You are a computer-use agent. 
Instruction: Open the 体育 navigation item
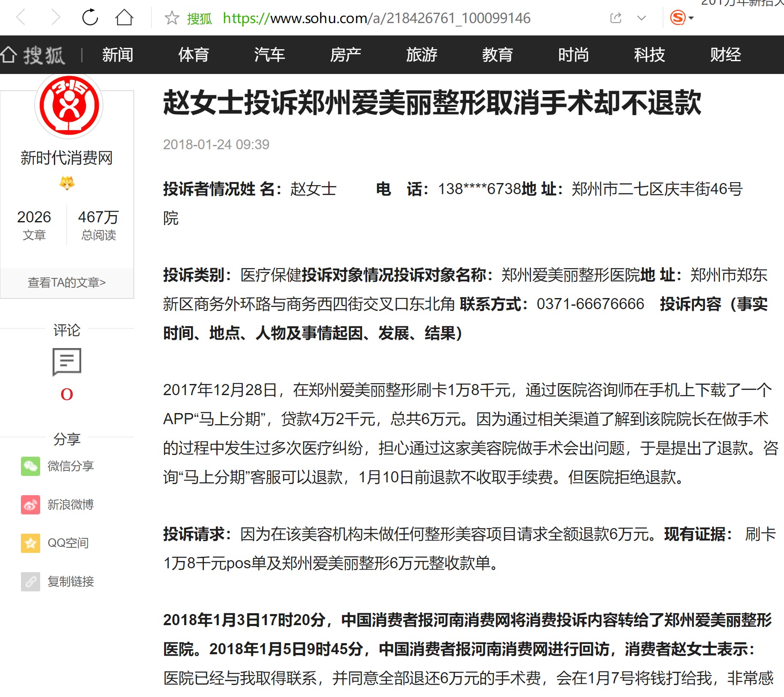point(194,55)
